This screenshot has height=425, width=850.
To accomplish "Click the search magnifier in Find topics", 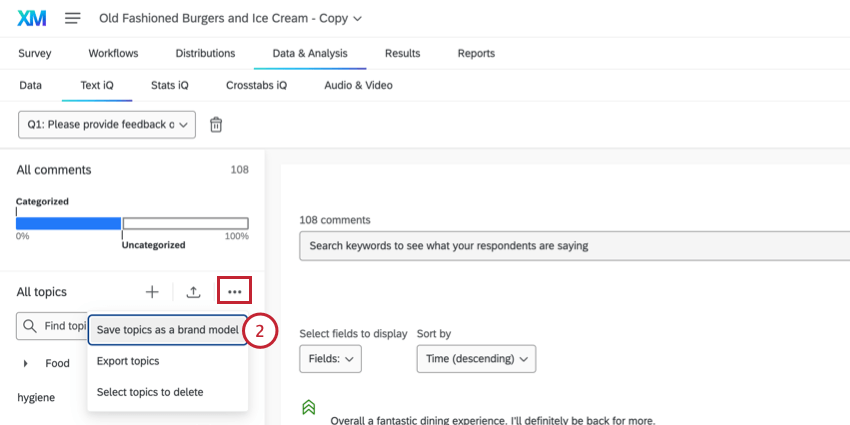I will (x=30, y=326).
